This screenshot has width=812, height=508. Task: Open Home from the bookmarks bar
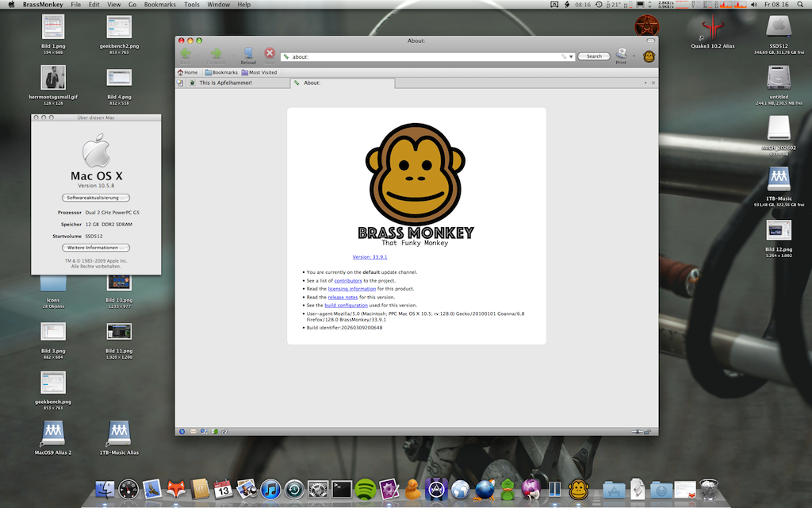pyautogui.click(x=187, y=72)
